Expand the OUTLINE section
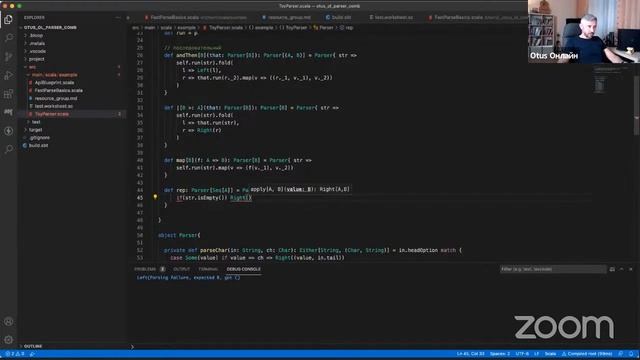 pyautogui.click(x=33, y=346)
